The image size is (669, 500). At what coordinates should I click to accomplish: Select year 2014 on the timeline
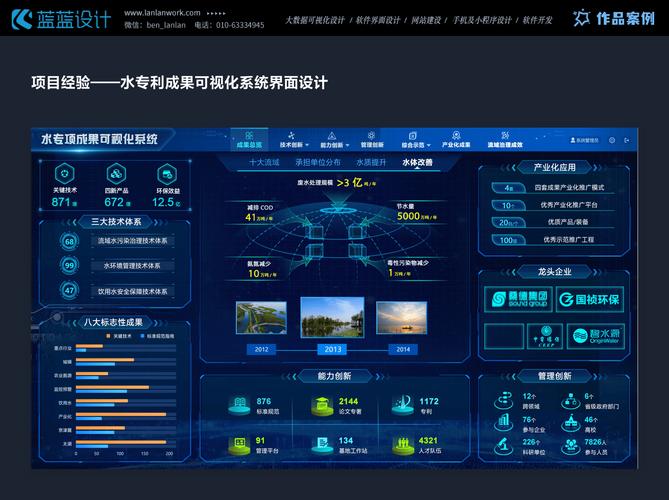(x=402, y=349)
